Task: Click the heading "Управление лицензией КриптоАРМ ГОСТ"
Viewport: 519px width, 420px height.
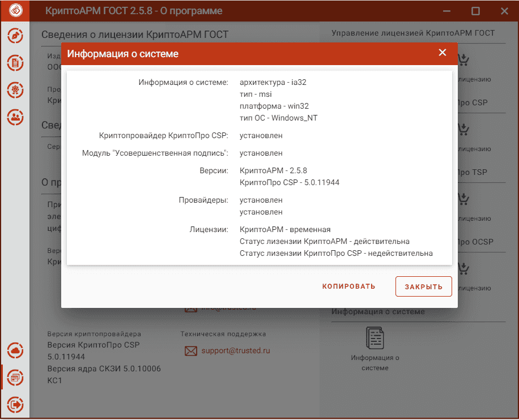Action: [413, 33]
